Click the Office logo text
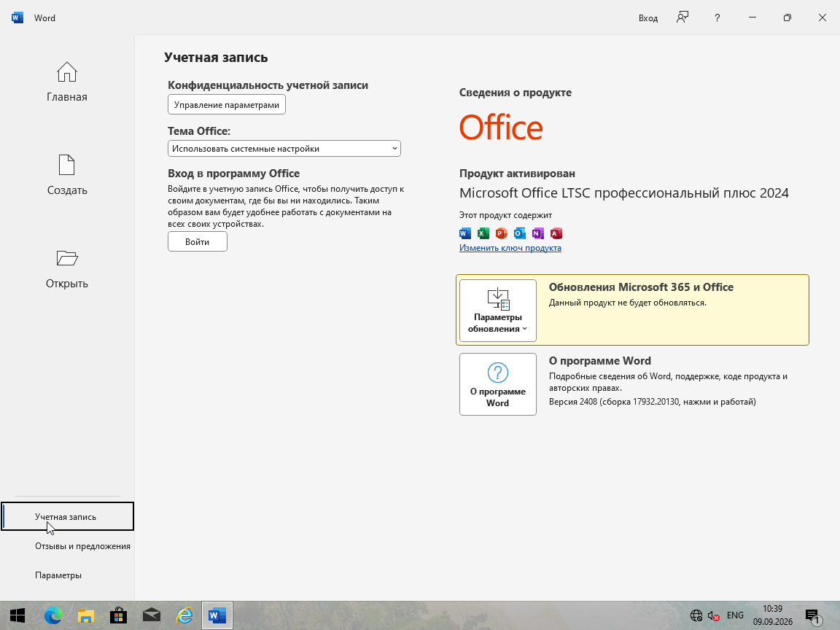The image size is (840, 630). 501,127
